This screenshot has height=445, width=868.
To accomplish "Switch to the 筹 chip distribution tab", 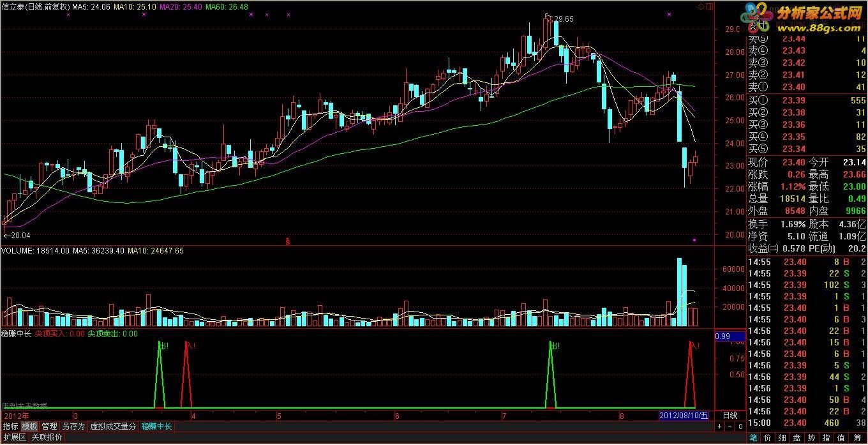I will [x=857, y=438].
